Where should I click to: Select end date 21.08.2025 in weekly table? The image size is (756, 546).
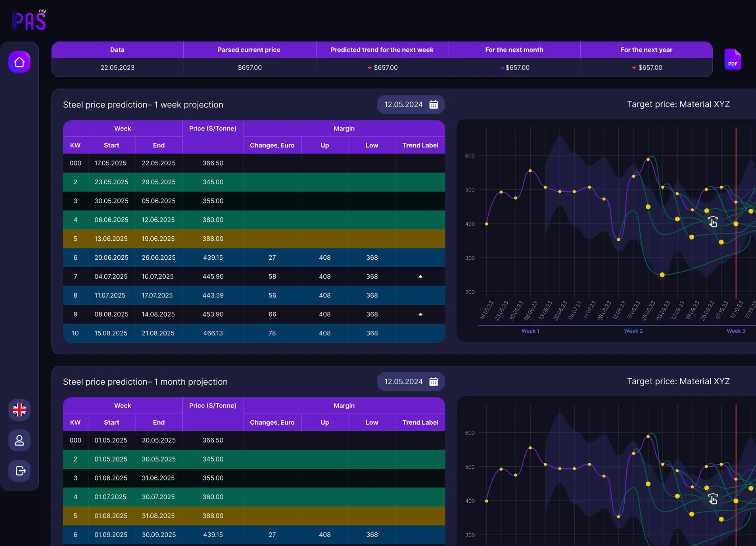click(158, 333)
